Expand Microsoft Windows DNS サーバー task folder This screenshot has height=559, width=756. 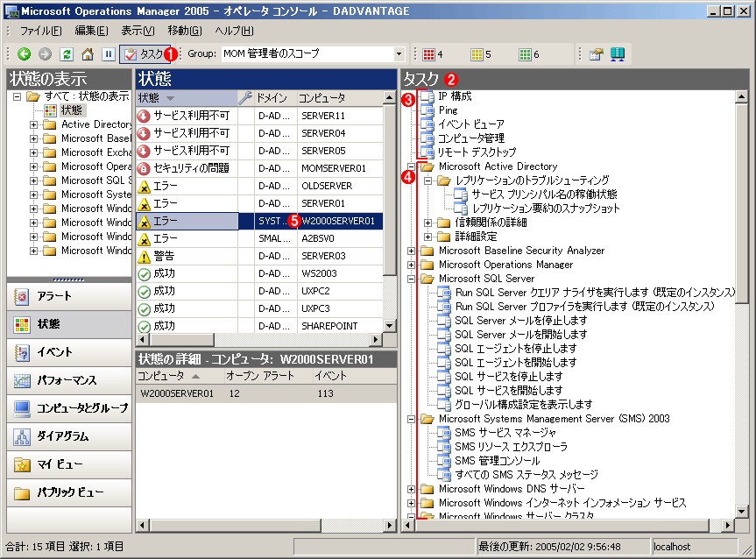tap(411, 489)
